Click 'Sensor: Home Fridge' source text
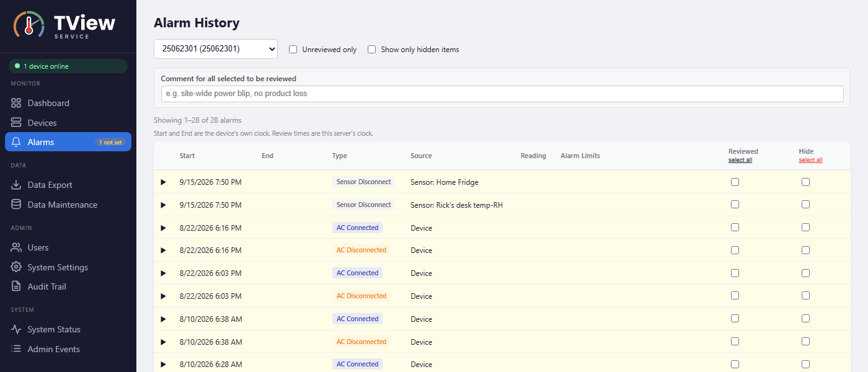The height and width of the screenshot is (372, 868). pos(445,182)
